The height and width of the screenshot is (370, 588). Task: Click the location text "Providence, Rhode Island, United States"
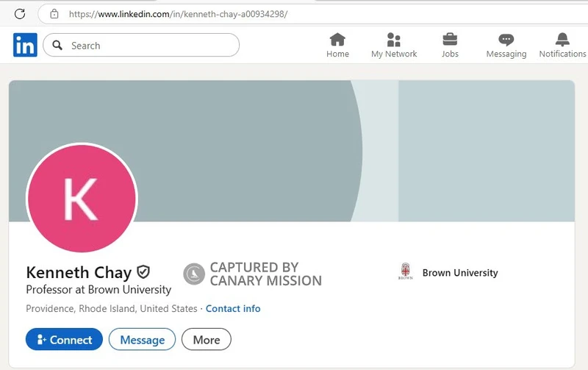(x=112, y=308)
